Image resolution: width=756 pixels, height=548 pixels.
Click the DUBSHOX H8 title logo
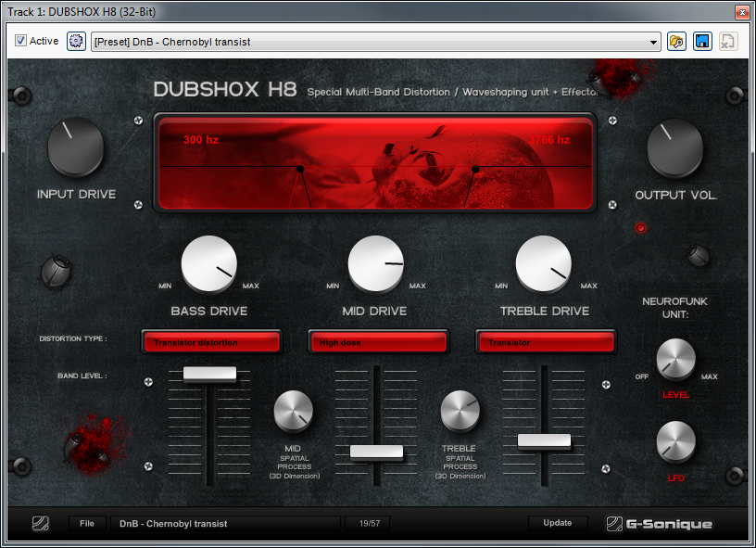225,90
